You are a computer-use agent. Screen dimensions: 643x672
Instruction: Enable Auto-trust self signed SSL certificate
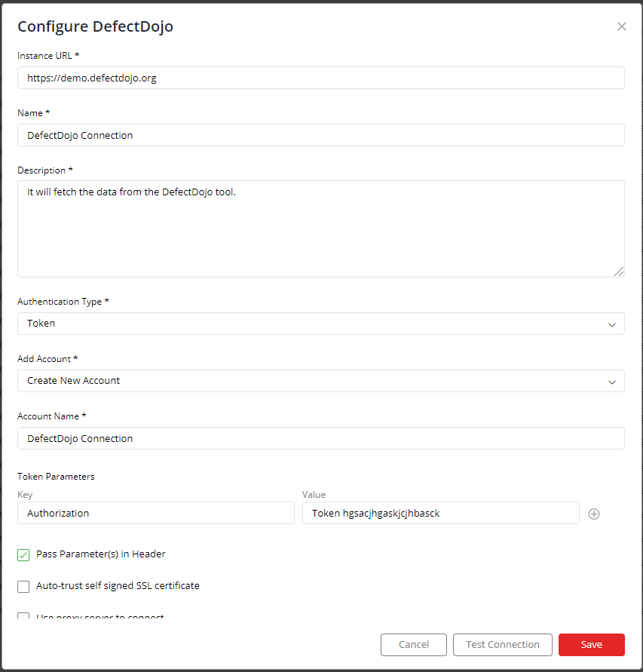[x=23, y=587]
